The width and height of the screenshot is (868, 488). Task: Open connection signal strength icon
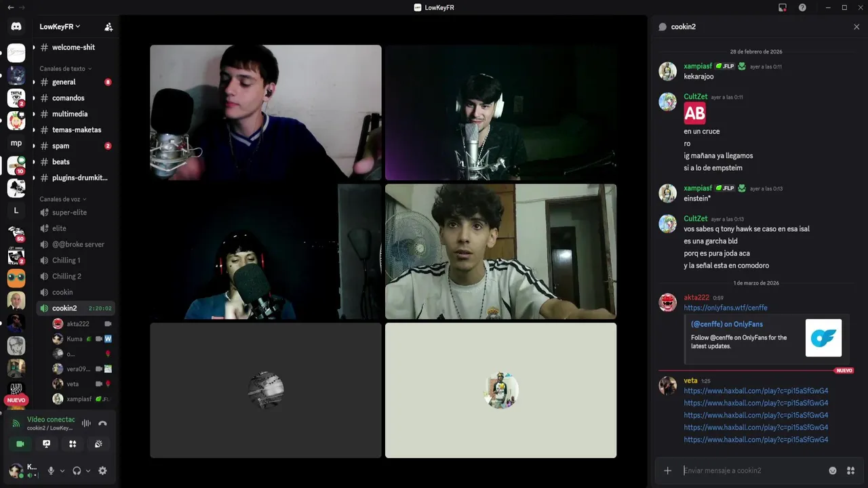point(16,423)
